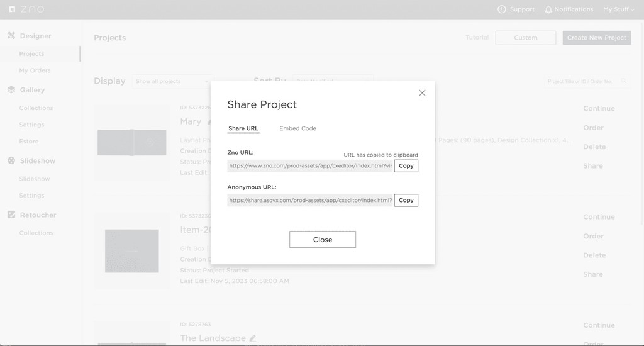Click the Custom button
The height and width of the screenshot is (346, 644).
[x=526, y=38]
